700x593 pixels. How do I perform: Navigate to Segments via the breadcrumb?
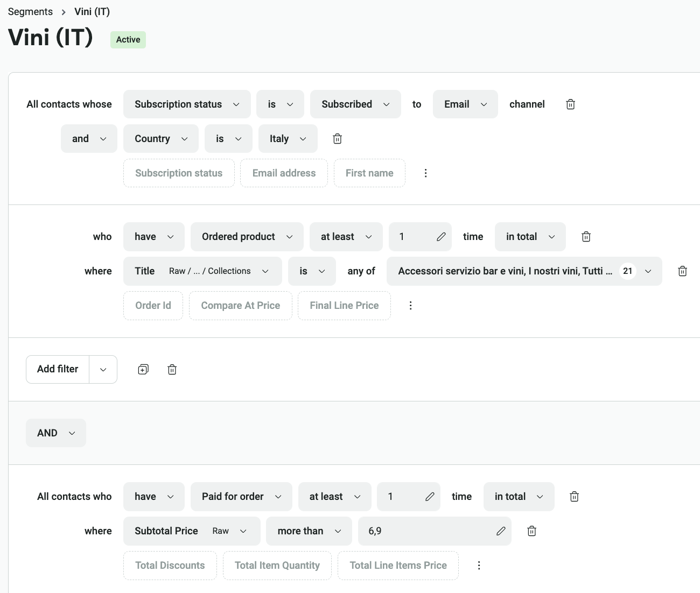(30, 11)
